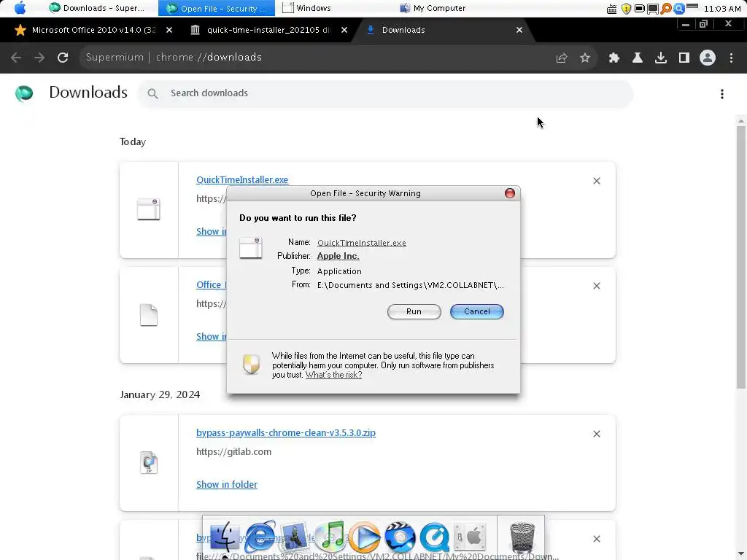This screenshot has height=560, width=747.
Task: Click the QuickTimeInstaller.exe file icon in list
Action: [148, 209]
